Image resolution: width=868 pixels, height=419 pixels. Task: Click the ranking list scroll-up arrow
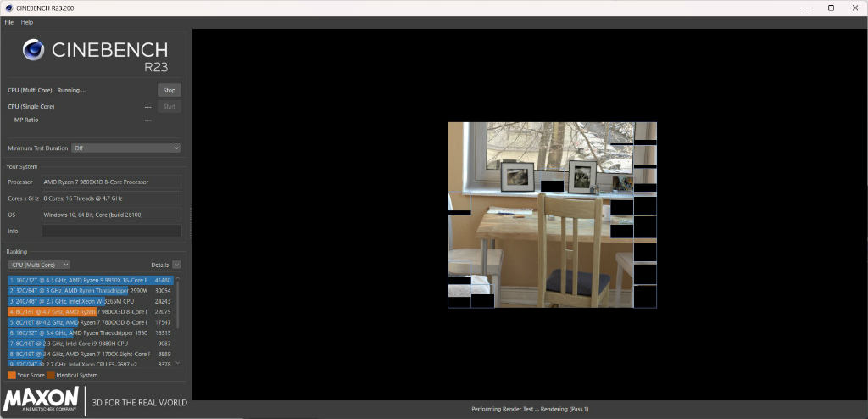click(178, 277)
